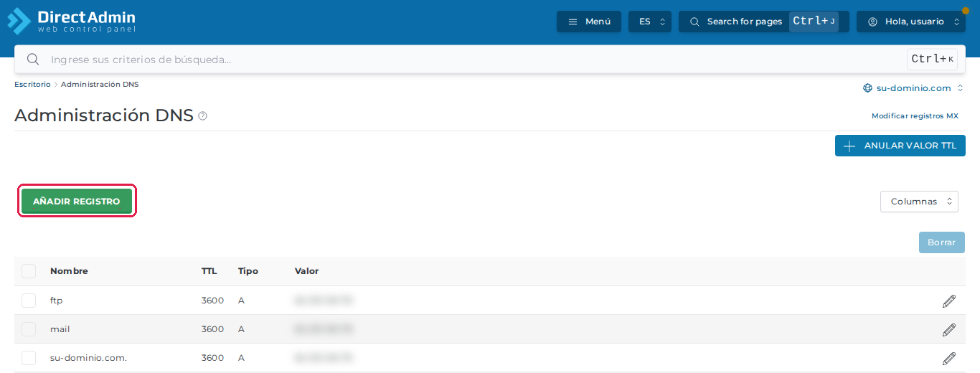Sort by TTL column header
The width and height of the screenshot is (980, 373).
pyautogui.click(x=209, y=271)
